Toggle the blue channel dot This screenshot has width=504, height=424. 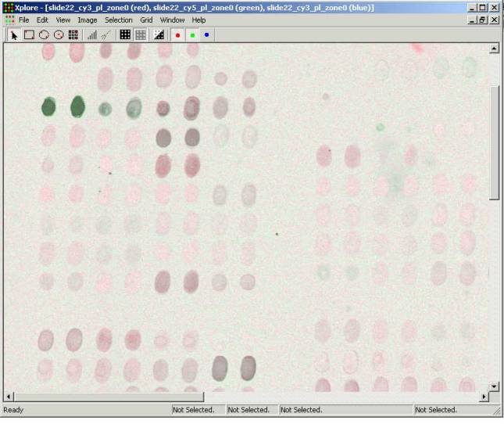coord(206,34)
